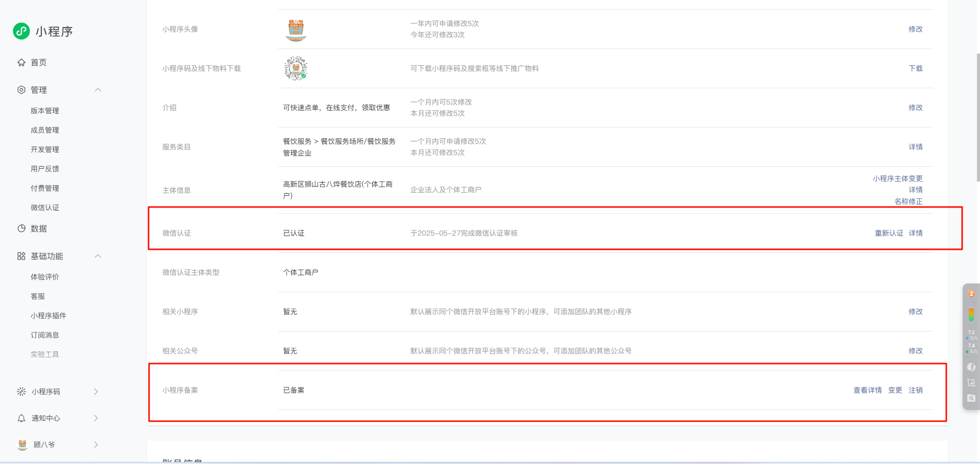The image size is (980, 464).
Task: Click the pie chart icon beside 数据
Action: pos(21,228)
